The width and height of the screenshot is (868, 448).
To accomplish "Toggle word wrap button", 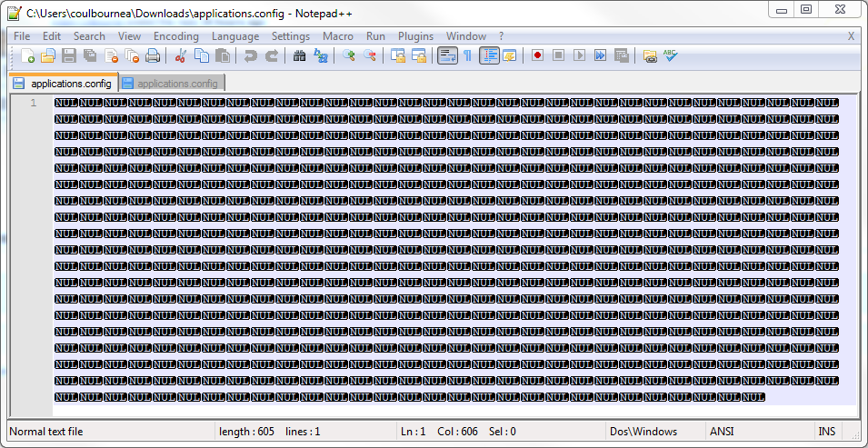I will 447,55.
